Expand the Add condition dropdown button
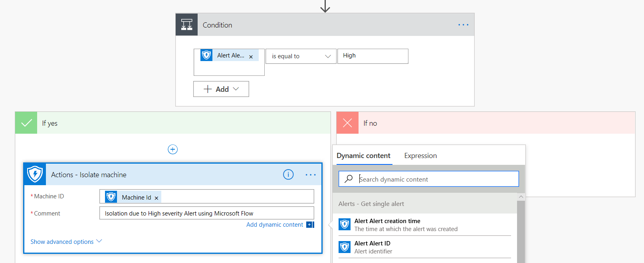Image resolution: width=644 pixels, height=263 pixels. click(x=221, y=89)
